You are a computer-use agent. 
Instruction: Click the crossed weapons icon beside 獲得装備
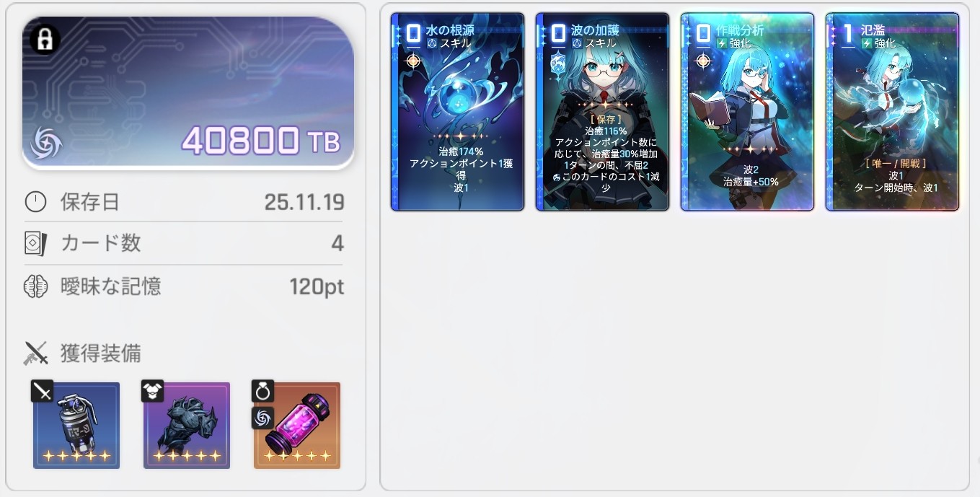click(35, 353)
